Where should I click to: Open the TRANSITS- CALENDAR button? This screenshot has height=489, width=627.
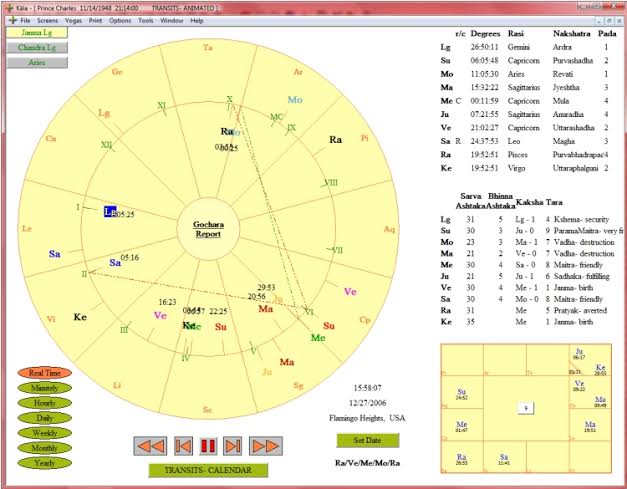coord(208,470)
